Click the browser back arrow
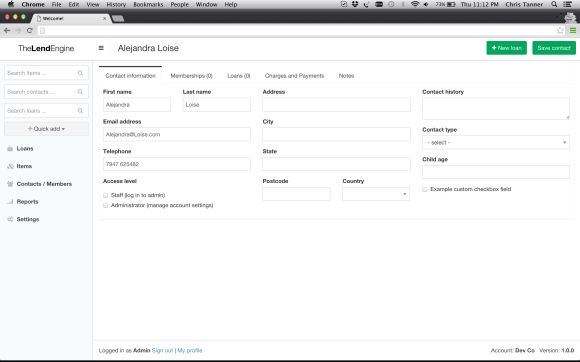Screen dimensions: 580x362 tap(7, 30)
